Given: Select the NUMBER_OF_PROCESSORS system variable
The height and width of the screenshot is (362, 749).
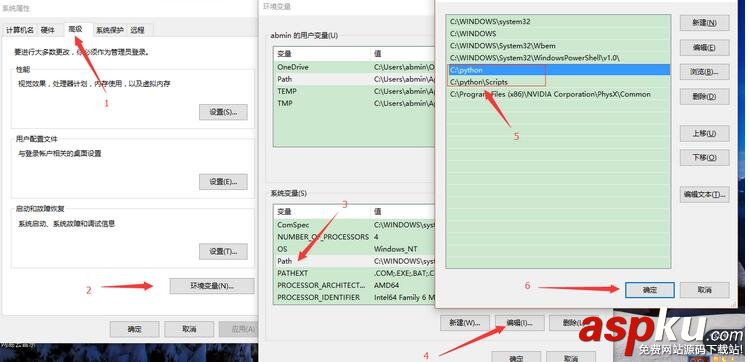Looking at the screenshot, I should coord(354,236).
